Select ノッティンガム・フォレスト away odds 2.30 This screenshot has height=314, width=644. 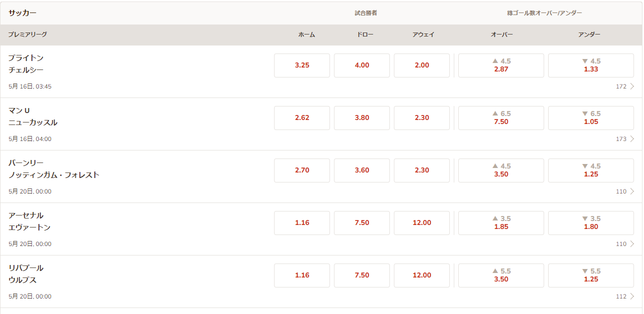(422, 170)
